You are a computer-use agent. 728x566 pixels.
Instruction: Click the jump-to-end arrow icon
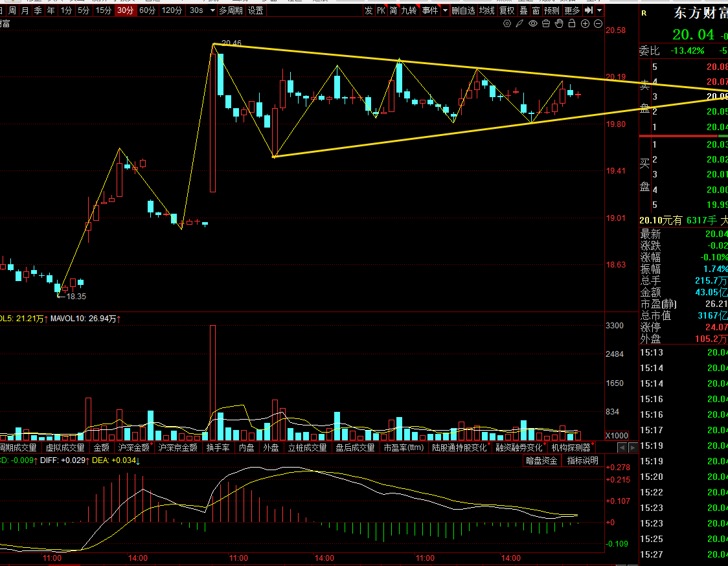point(589,10)
